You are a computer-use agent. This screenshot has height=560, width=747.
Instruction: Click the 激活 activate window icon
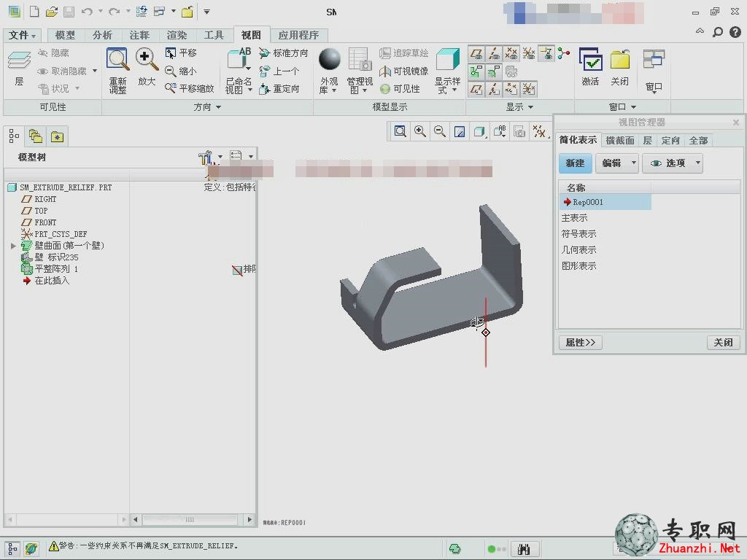tap(590, 67)
